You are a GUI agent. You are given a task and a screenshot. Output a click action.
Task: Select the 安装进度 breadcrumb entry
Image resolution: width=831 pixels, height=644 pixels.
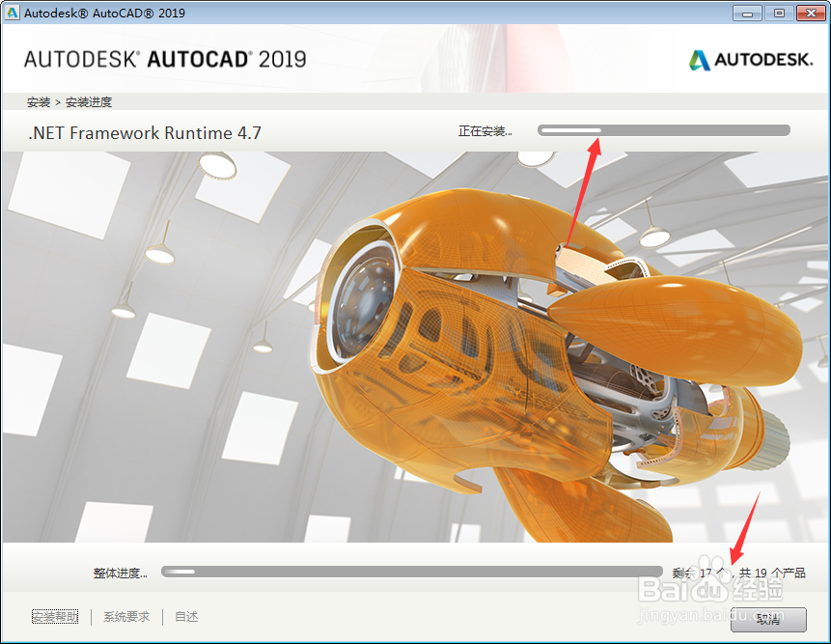(87, 101)
